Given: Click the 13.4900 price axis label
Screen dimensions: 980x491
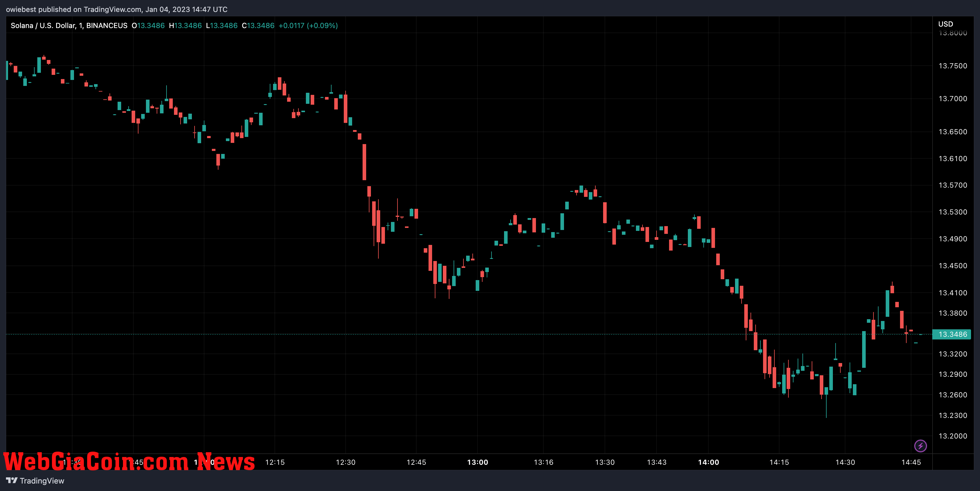Looking at the screenshot, I should tap(953, 239).
